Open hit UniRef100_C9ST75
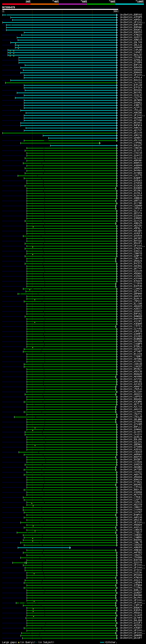The width and height of the screenshot is (146, 644). pos(131,176)
